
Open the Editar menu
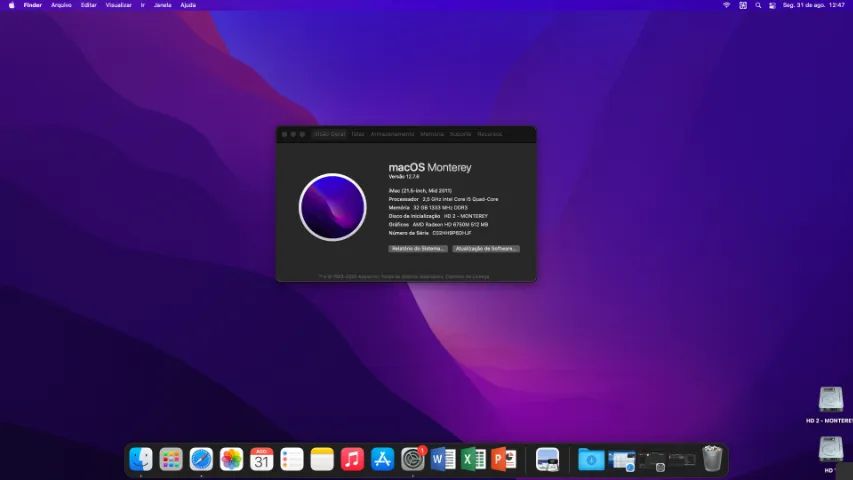[x=89, y=5]
